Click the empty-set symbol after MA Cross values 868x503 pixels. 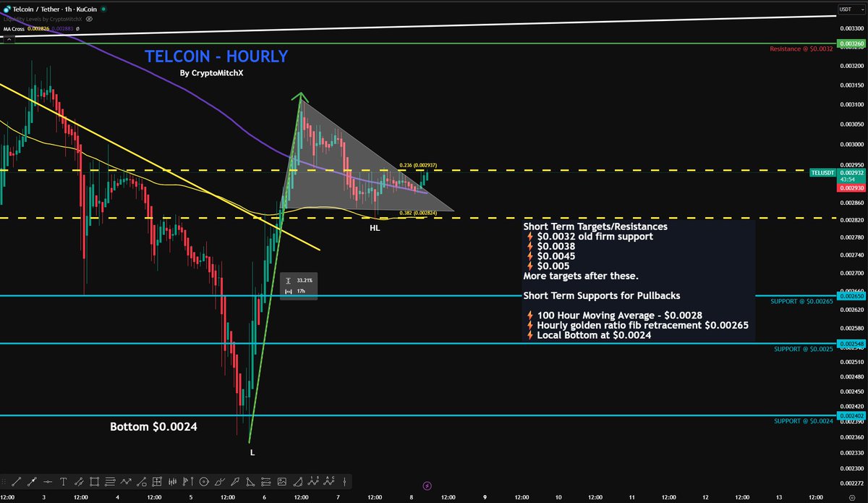point(77,29)
